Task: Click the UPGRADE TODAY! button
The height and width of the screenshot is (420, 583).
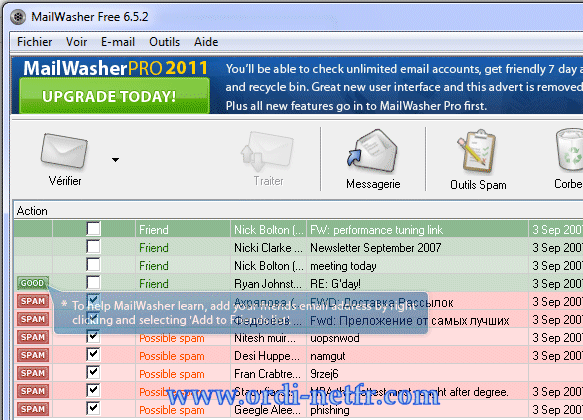Action: pos(114,96)
